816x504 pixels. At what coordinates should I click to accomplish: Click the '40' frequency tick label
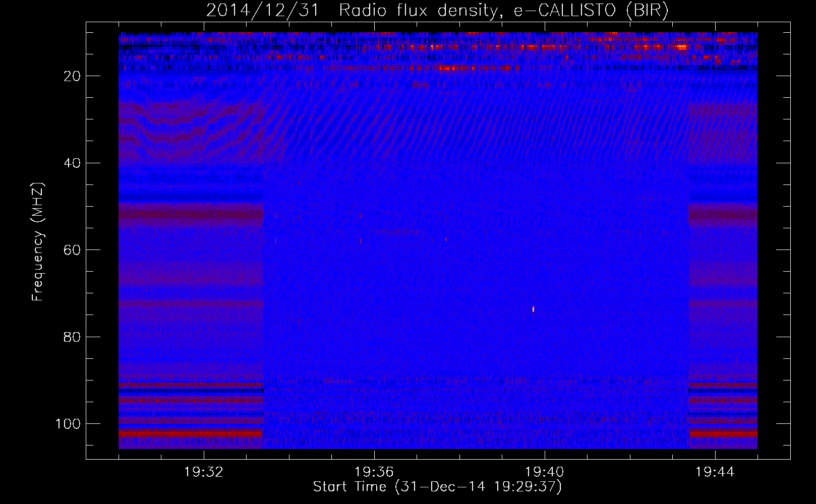[x=73, y=163]
